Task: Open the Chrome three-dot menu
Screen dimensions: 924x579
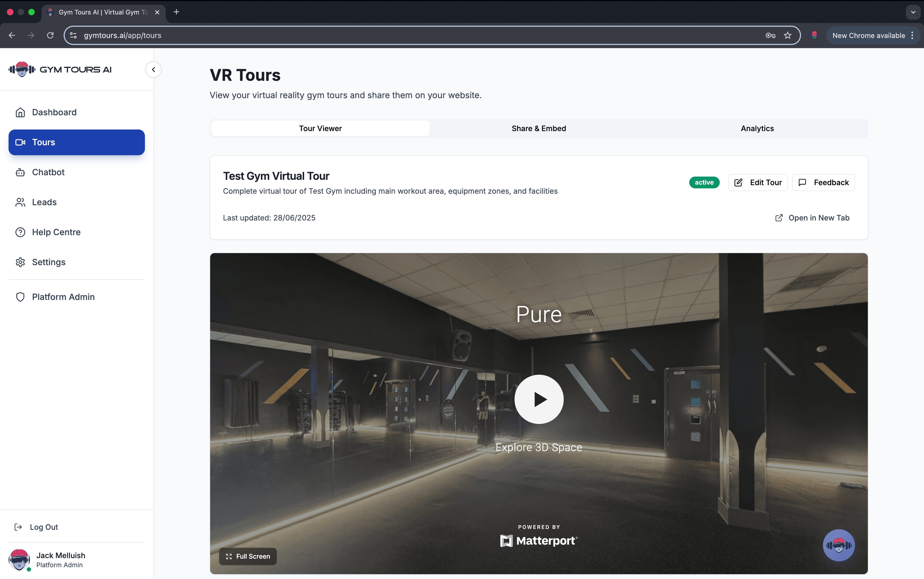Action: 913,35
